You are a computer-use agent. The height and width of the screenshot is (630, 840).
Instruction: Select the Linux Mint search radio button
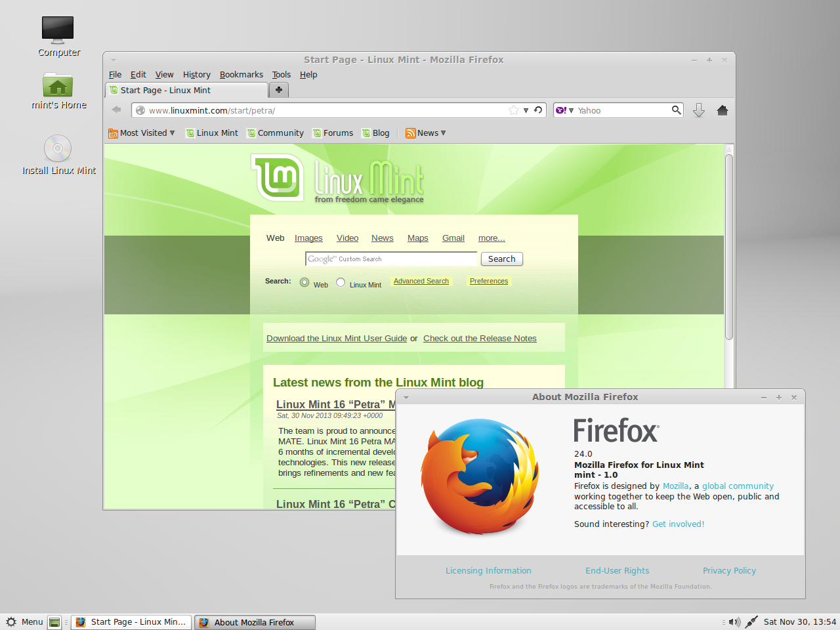(x=340, y=282)
